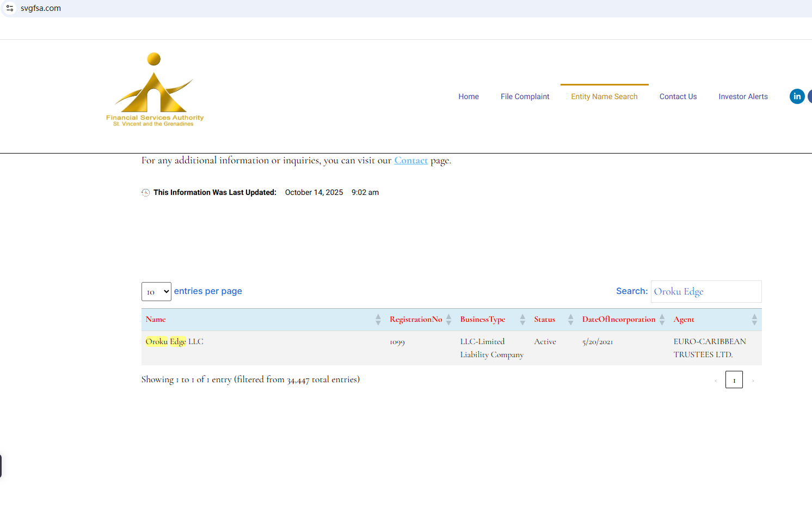
Task: Open Contact Us menu item
Action: [678, 96]
